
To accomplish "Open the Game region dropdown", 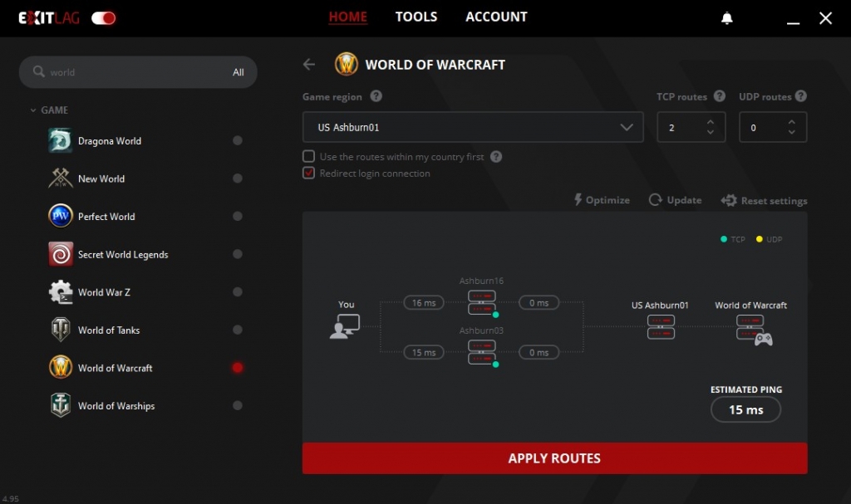I will (472, 127).
